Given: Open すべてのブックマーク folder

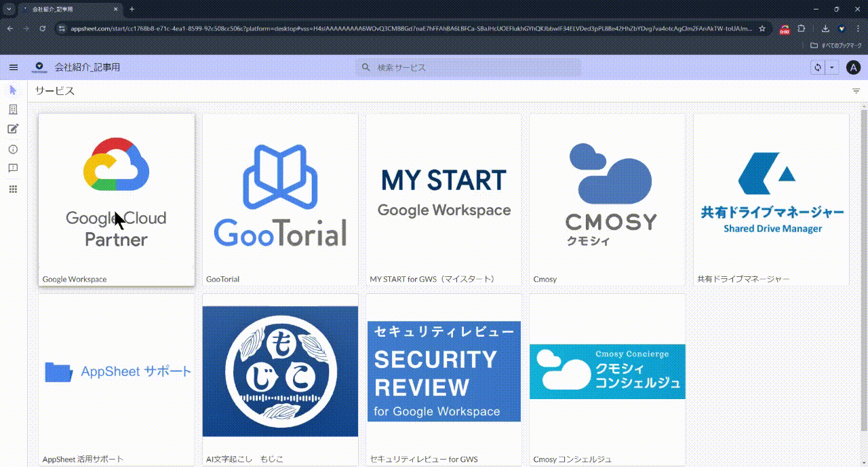Looking at the screenshot, I should click(x=837, y=45).
